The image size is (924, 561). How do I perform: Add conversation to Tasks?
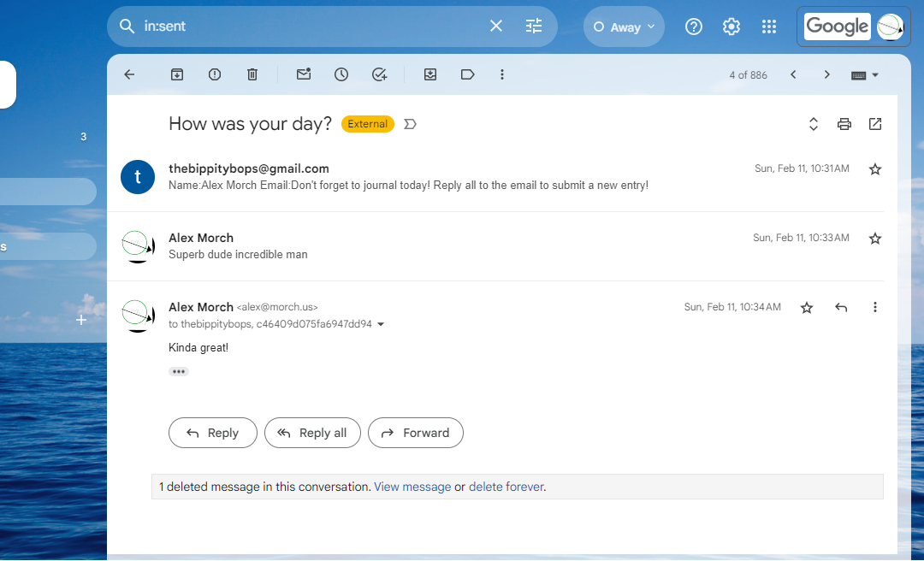click(x=380, y=74)
